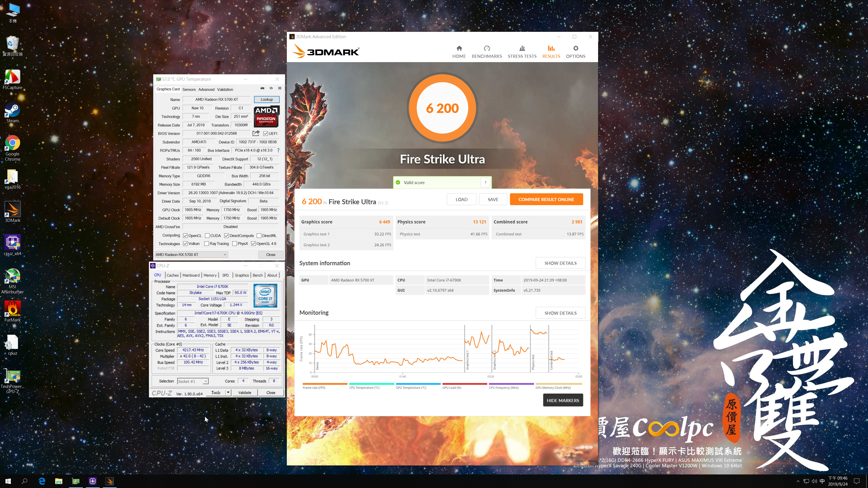868x488 pixels.
Task: Click the GPU-Z refresh icon
Action: click(x=271, y=88)
